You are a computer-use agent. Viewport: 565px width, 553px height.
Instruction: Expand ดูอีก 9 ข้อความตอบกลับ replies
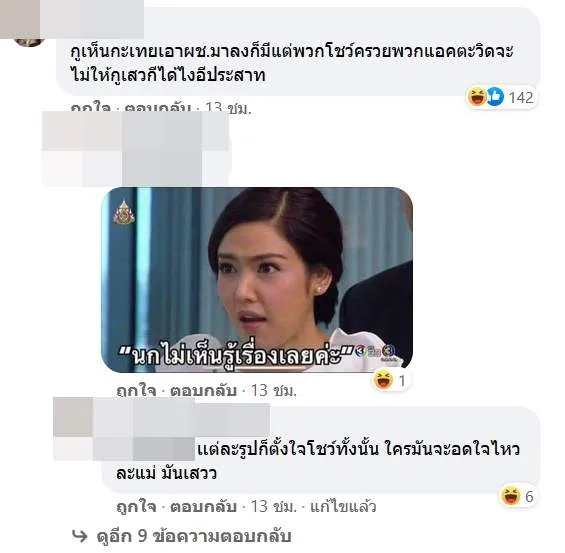(194, 536)
